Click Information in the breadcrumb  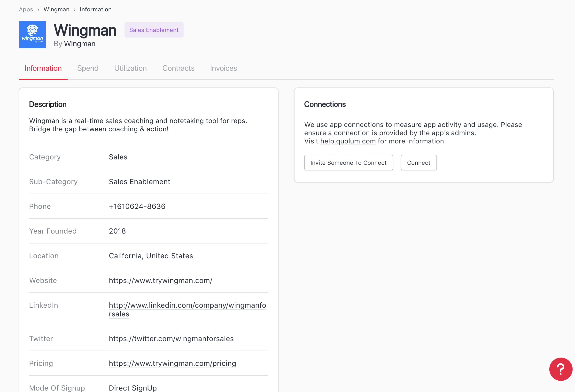(x=95, y=9)
